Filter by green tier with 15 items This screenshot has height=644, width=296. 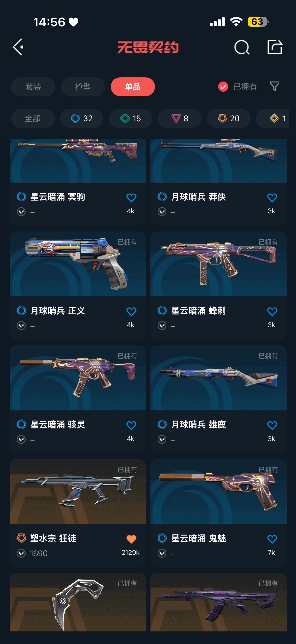(x=131, y=118)
